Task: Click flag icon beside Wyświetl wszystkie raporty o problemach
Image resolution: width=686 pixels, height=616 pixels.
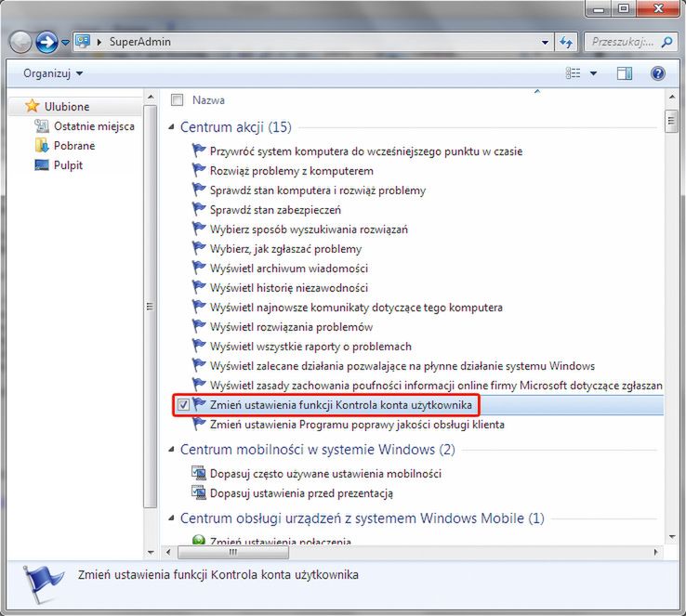Action: 199,346
